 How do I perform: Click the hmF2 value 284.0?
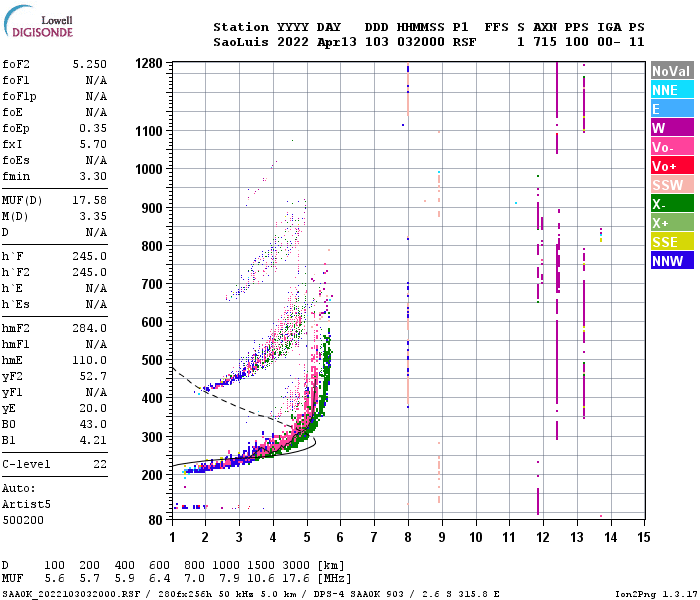[x=90, y=329]
